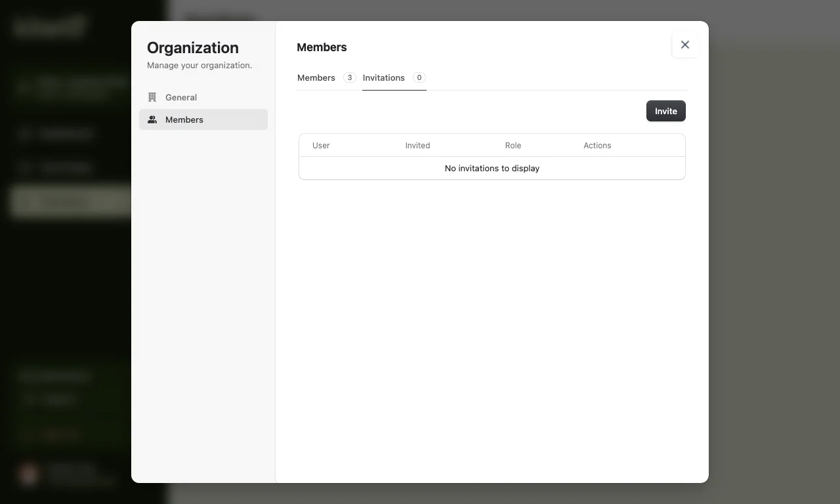
Task: Click the 'No invitations to display' row
Action: click(x=492, y=168)
